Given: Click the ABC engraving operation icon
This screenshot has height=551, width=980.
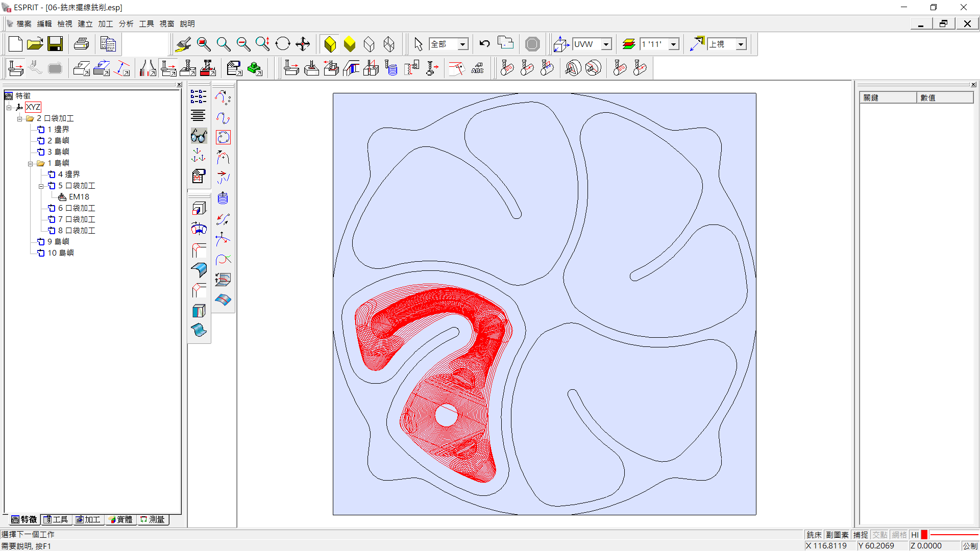Looking at the screenshot, I should point(477,68).
